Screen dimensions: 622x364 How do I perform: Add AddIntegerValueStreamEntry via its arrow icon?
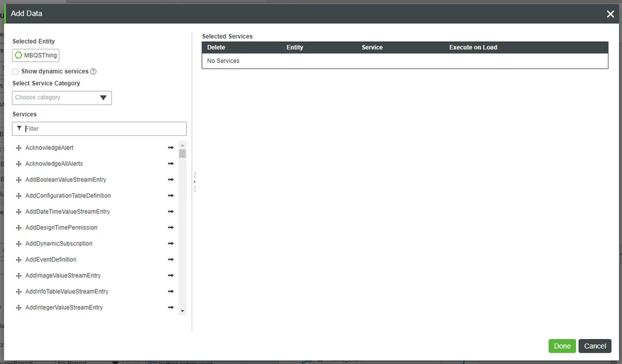[170, 307]
